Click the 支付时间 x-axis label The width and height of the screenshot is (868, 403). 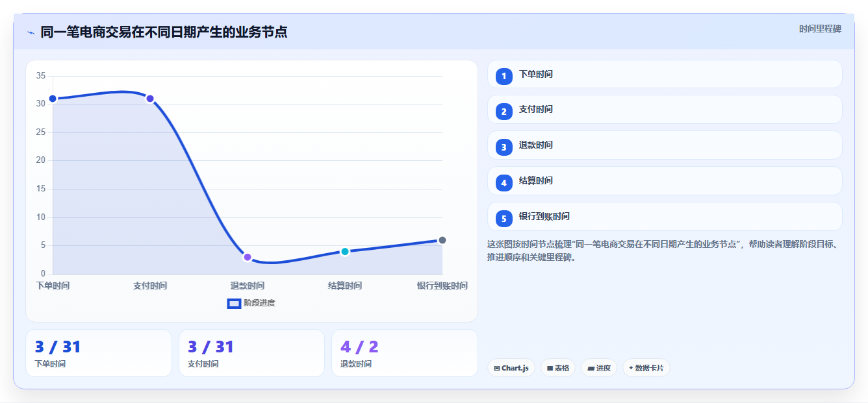(150, 286)
